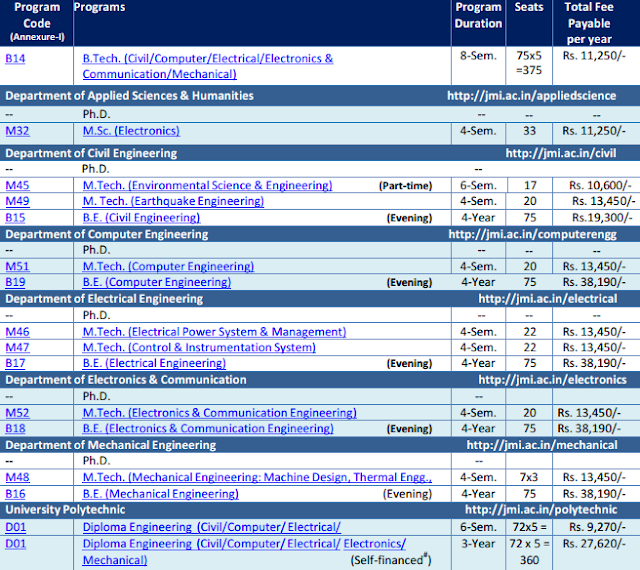Click the B15 program code link
This screenshot has height=570, width=640.
(15, 218)
